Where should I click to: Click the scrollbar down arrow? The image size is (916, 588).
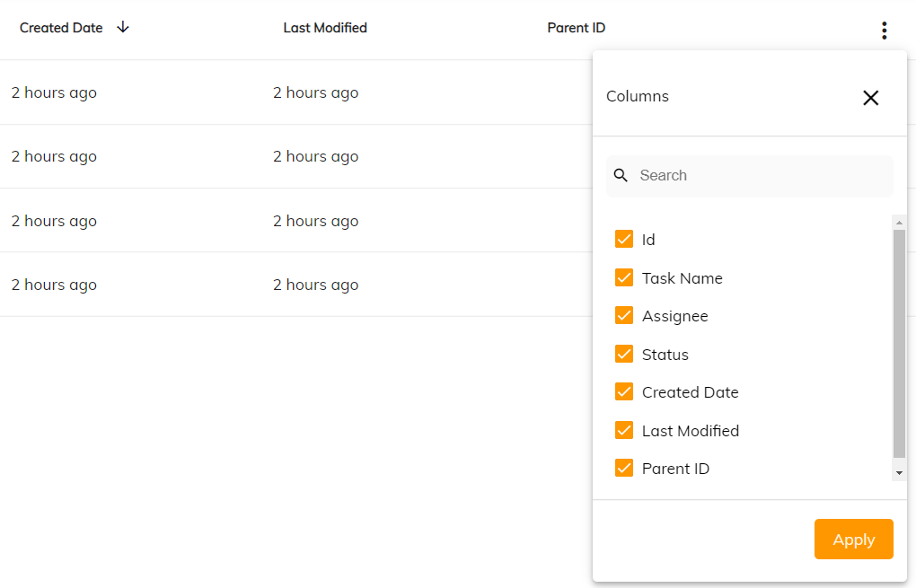click(x=899, y=471)
